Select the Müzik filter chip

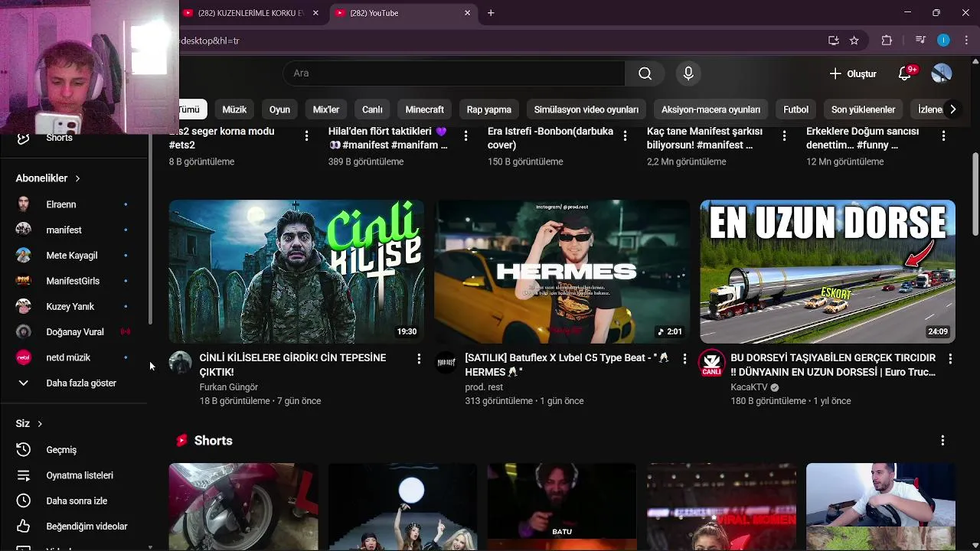pos(234,109)
